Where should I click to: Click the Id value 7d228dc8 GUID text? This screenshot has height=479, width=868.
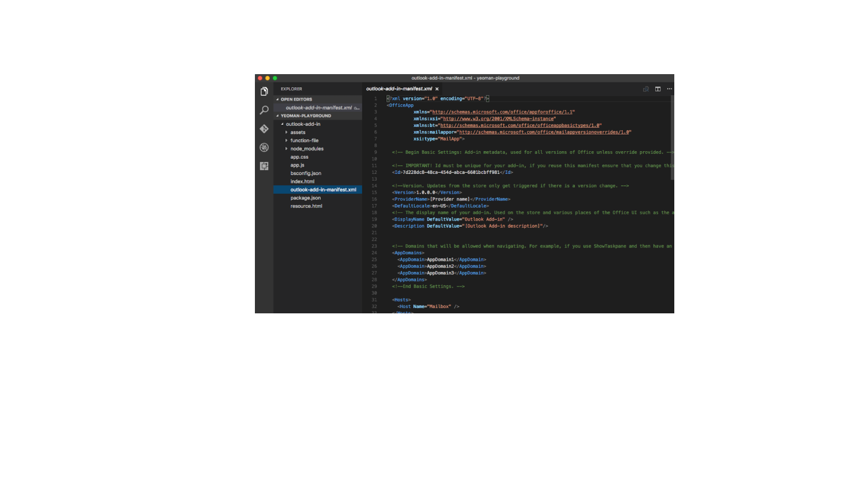click(451, 172)
